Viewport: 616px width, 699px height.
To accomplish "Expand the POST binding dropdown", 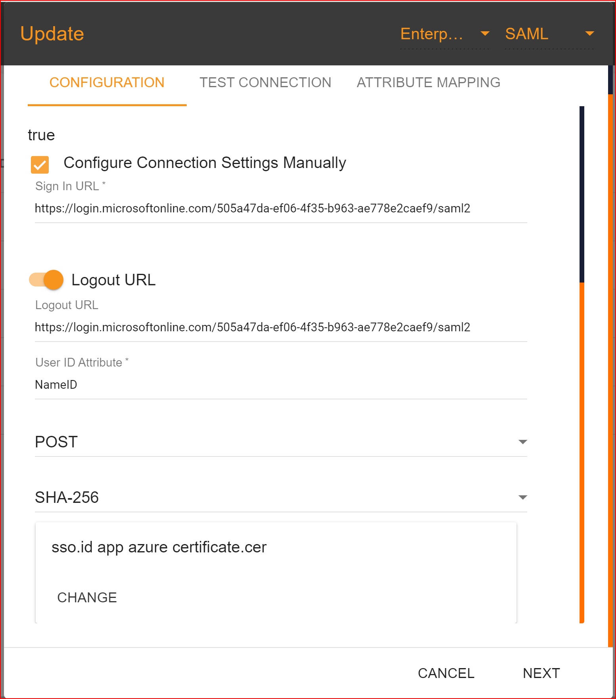I will click(281, 442).
